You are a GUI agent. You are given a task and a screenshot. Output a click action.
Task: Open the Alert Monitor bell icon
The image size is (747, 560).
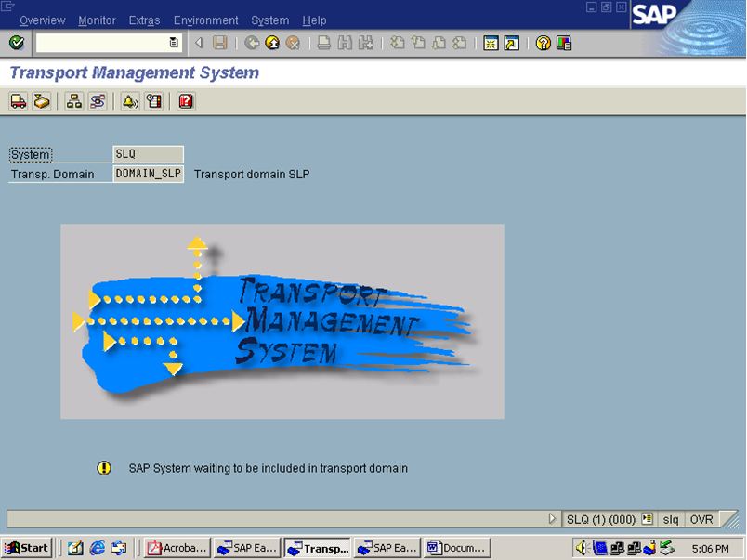coord(129,101)
